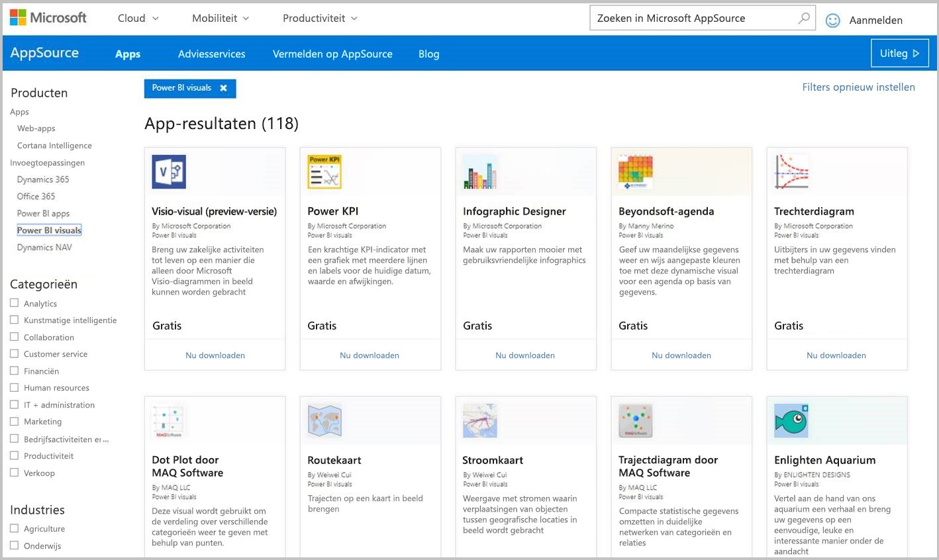Click the search magnifier icon
The image size is (939, 560).
(x=803, y=18)
